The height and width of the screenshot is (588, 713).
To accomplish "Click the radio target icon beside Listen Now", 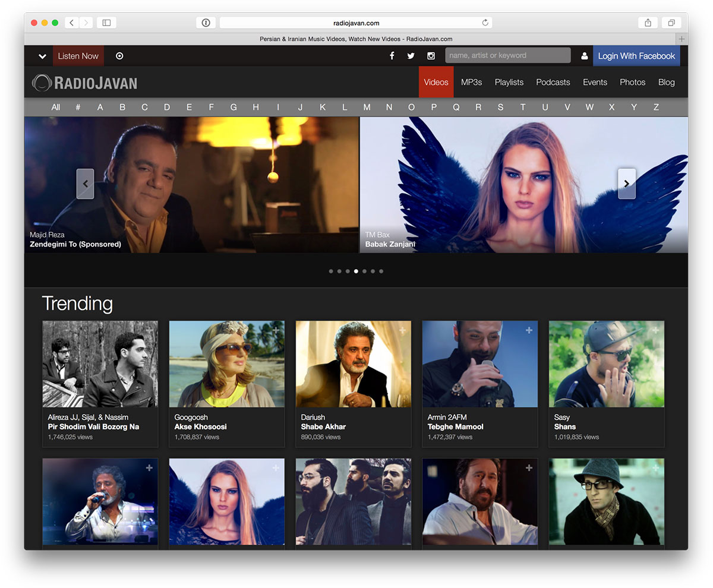I will tap(119, 56).
